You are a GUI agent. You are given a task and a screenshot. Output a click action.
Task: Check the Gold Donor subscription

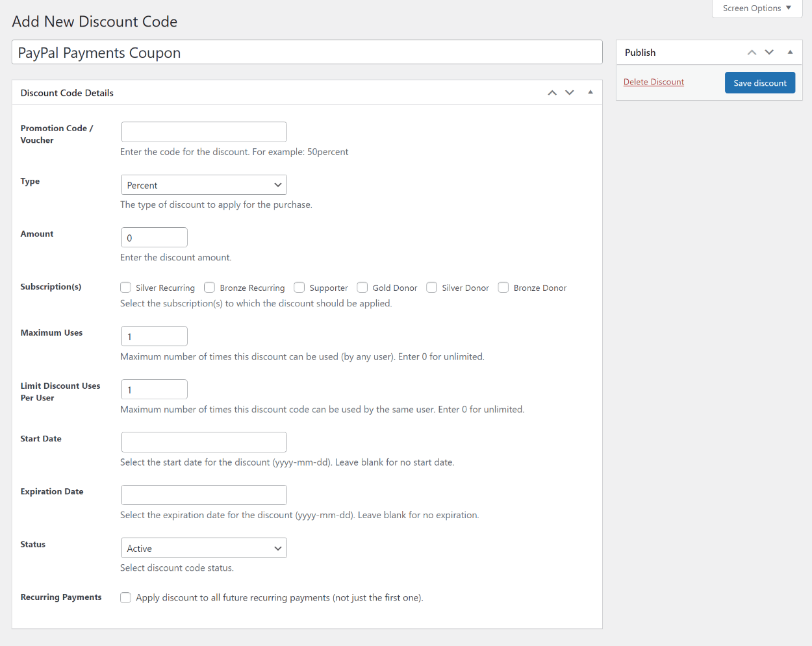pos(362,288)
